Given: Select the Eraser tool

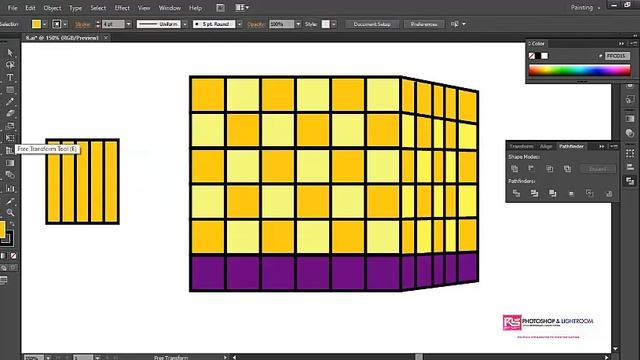Looking at the screenshot, I should pyautogui.click(x=10, y=113).
